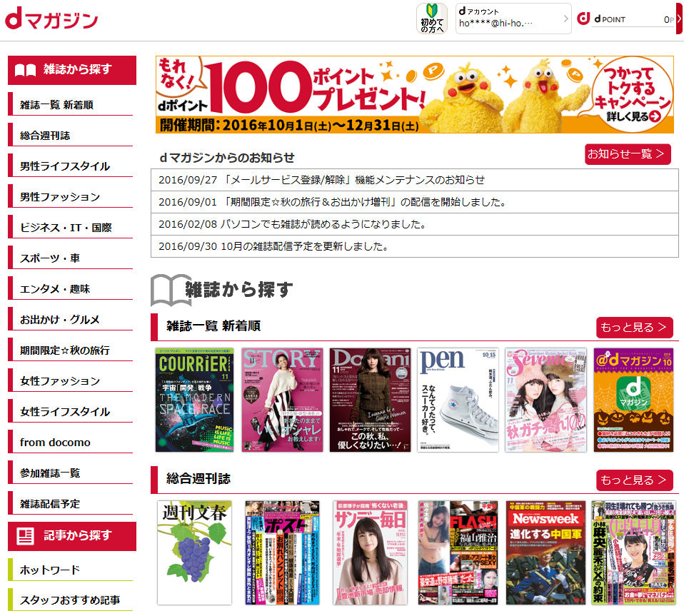Open COURRiER magazine cover
Viewport: 684px width, 616px height.
[194, 400]
